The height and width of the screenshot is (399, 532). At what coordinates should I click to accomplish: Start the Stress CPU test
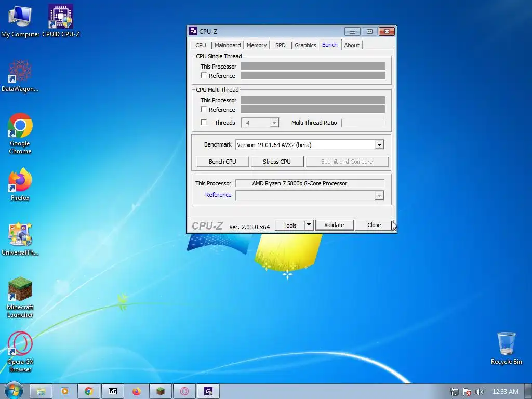[x=277, y=162]
